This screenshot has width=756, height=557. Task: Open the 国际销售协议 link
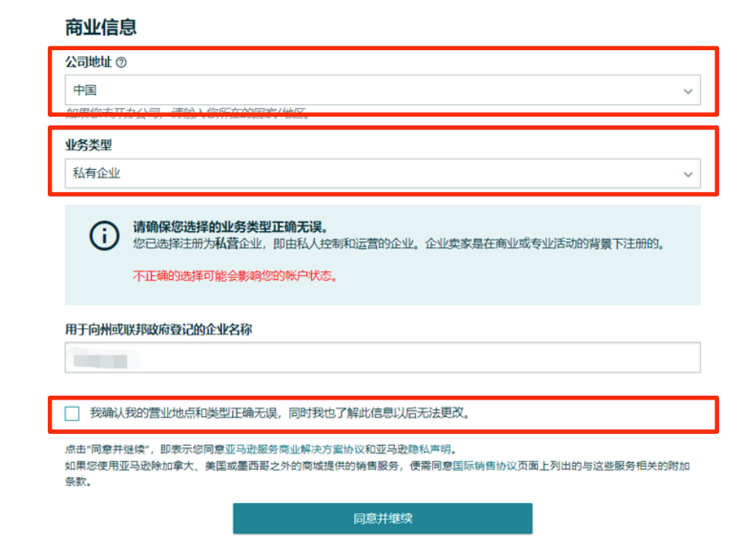[485, 466]
